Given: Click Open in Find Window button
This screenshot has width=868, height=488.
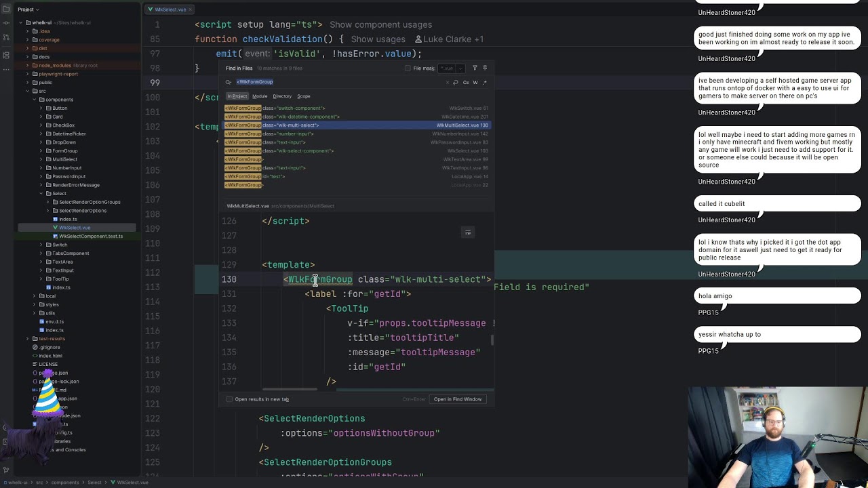Looking at the screenshot, I should click(x=458, y=399).
